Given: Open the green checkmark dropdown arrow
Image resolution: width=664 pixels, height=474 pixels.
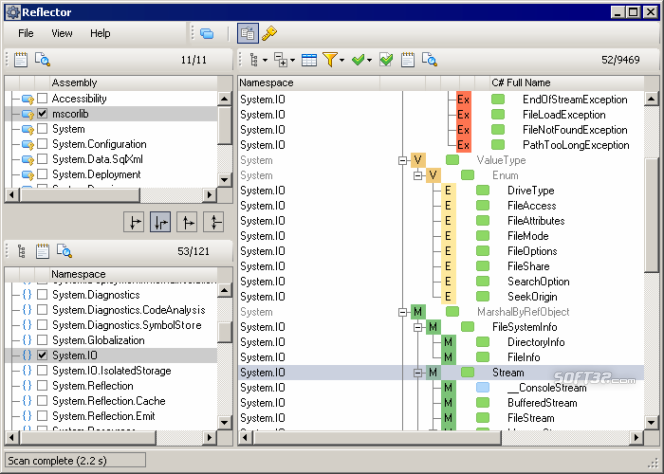Looking at the screenshot, I should [x=369, y=60].
